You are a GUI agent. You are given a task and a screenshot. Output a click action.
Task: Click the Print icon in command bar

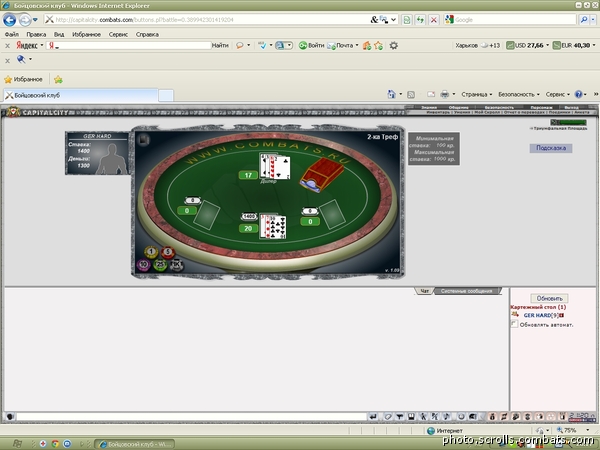pos(444,94)
